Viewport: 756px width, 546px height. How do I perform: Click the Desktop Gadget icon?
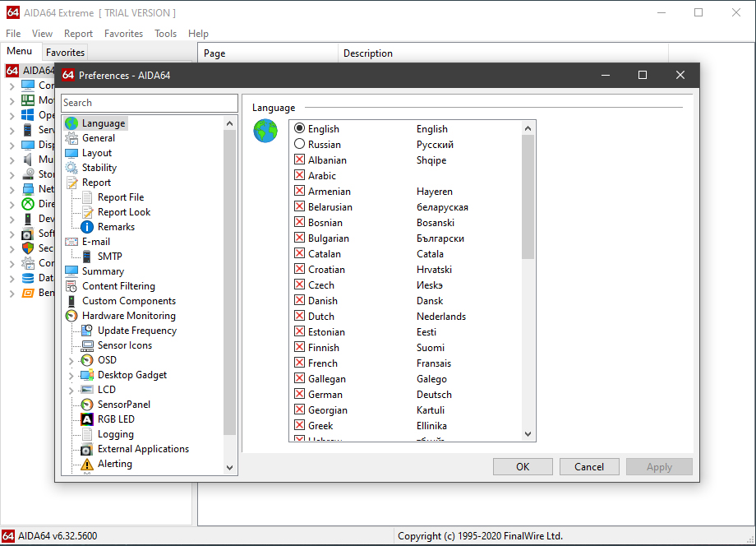click(x=87, y=375)
